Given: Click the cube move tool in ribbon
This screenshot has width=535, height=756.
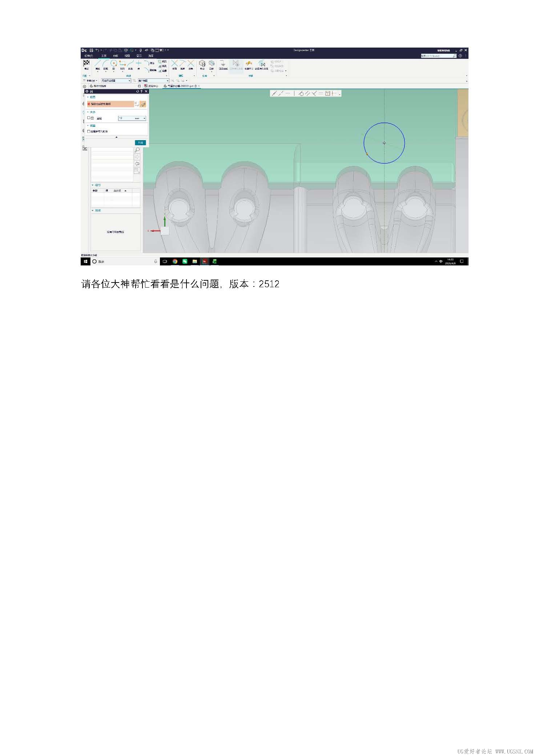Looking at the screenshot, I should [x=202, y=64].
